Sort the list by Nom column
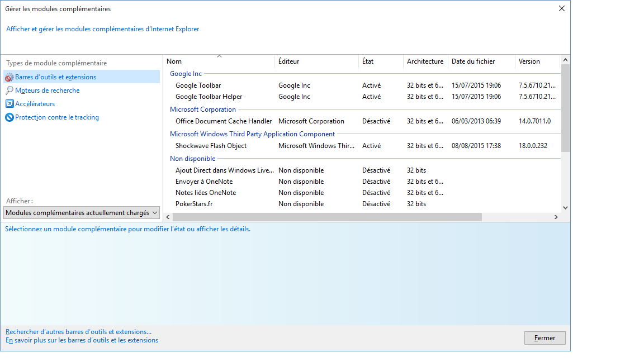This screenshot has width=644, height=362. click(219, 61)
